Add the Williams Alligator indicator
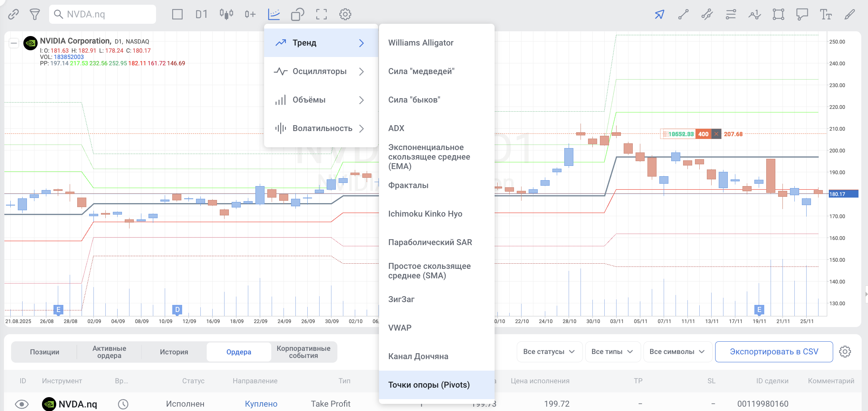Viewport: 868px width, 411px height. 437,43
